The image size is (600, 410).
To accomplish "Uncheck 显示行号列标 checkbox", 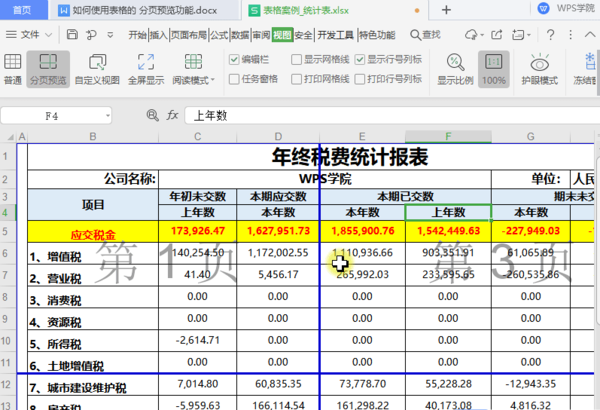I will pos(360,59).
